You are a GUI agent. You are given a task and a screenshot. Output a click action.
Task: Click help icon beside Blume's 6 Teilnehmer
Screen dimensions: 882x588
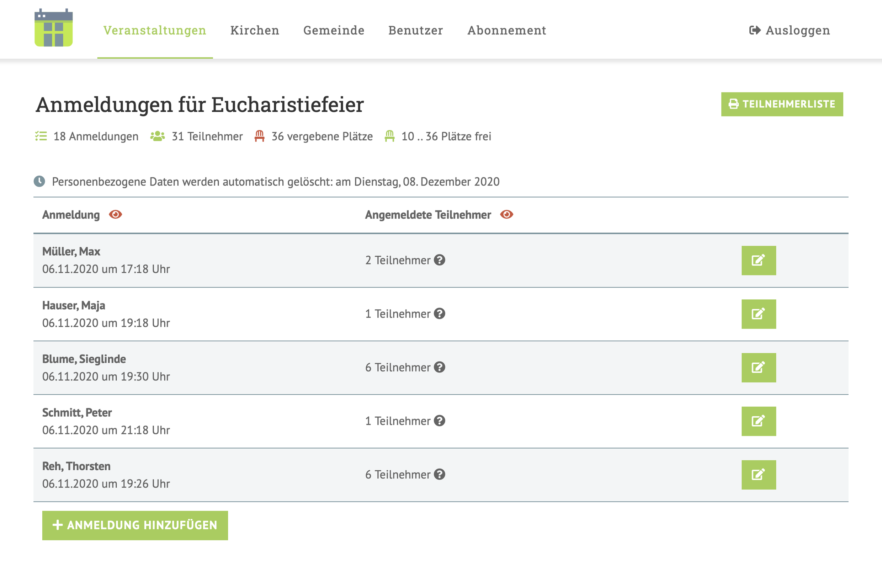pyautogui.click(x=439, y=367)
